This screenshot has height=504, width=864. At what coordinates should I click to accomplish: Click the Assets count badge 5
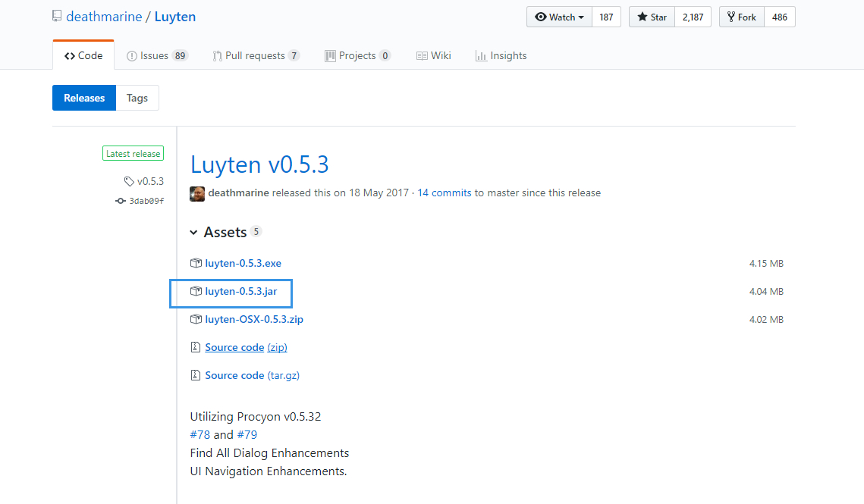click(256, 232)
